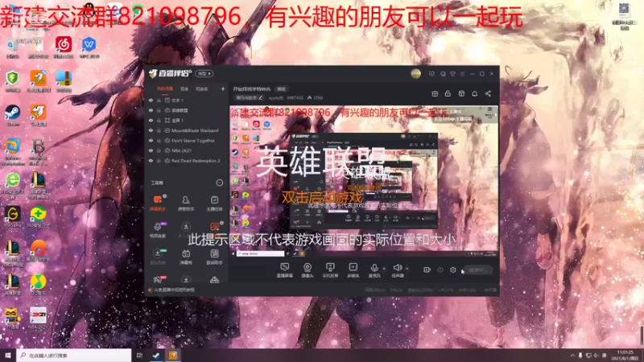Add a camera source (摄像头)
Screen dimensions: 644x362
(308, 270)
